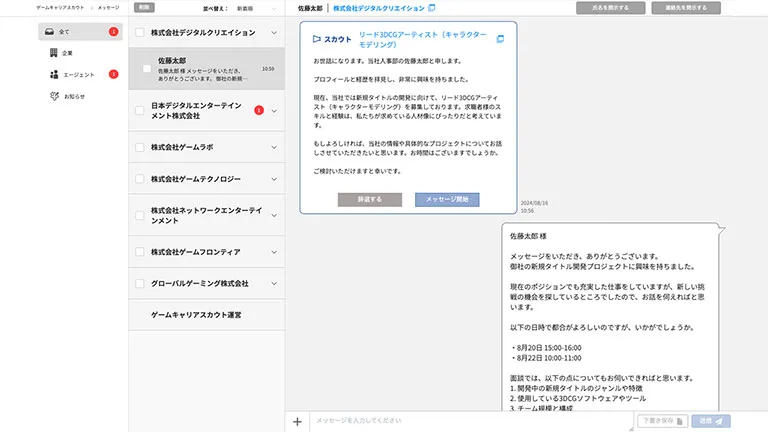Expand the 株式会社ゲームテクノロジー chevron
Screen dimensions: 768x432
click(275, 179)
